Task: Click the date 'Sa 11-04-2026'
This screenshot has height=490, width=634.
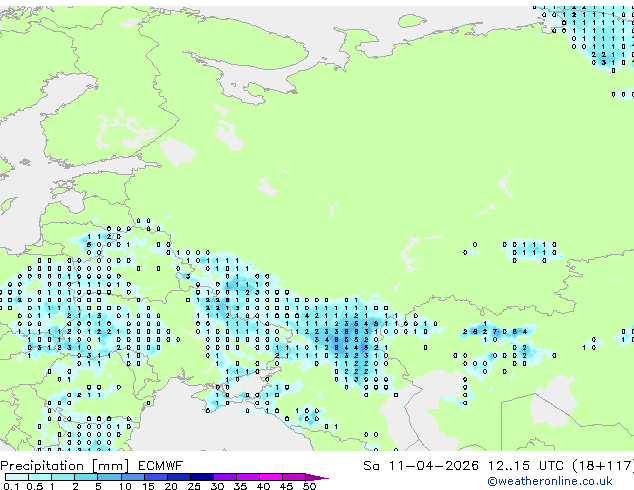Action: pyautogui.click(x=421, y=466)
